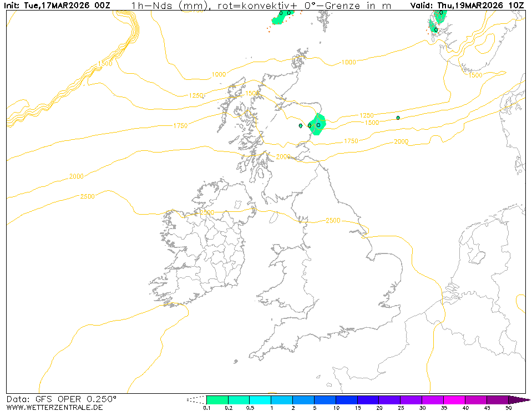Click the small precipitation dot over the North Sea
Image resolution: width=532 pixels, height=411 pixels.
point(398,118)
